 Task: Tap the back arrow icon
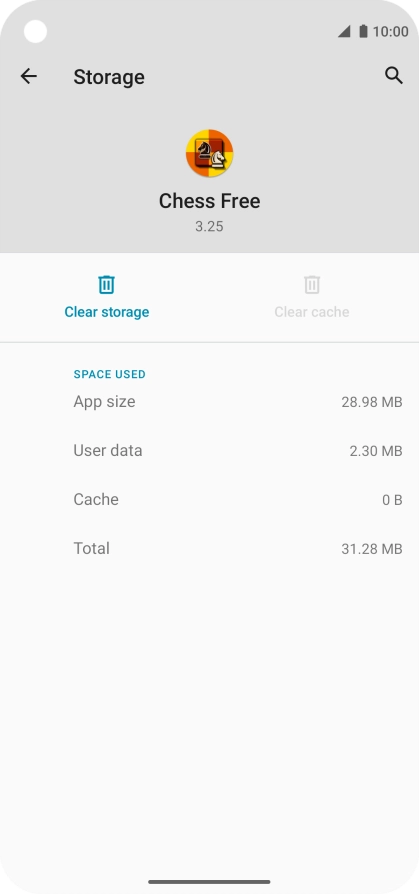(x=29, y=76)
